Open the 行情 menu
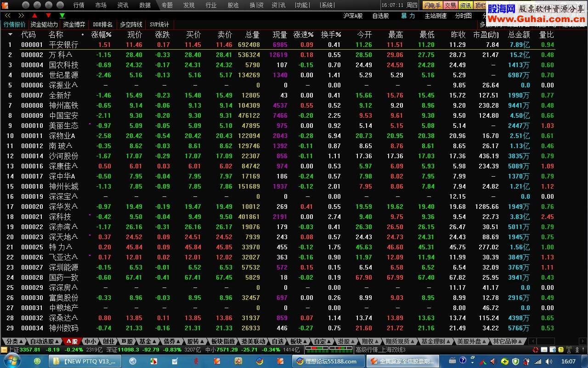The width and height of the screenshot is (588, 368). [79, 5]
